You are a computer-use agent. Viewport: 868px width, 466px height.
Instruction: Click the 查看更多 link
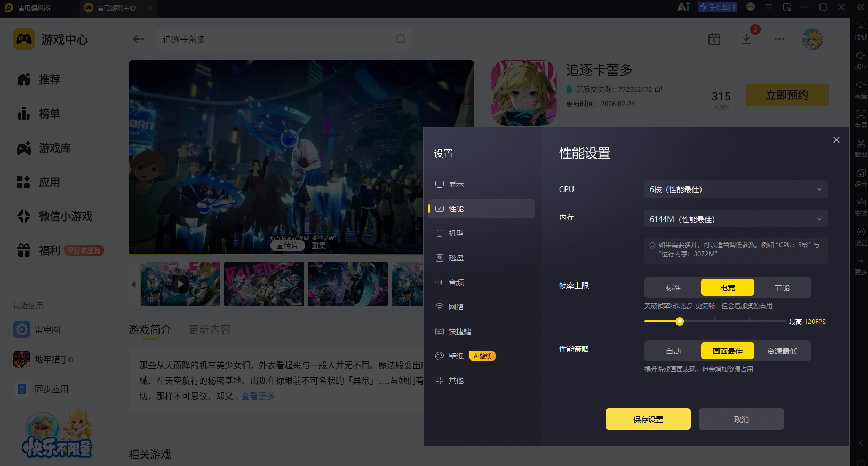[258, 396]
